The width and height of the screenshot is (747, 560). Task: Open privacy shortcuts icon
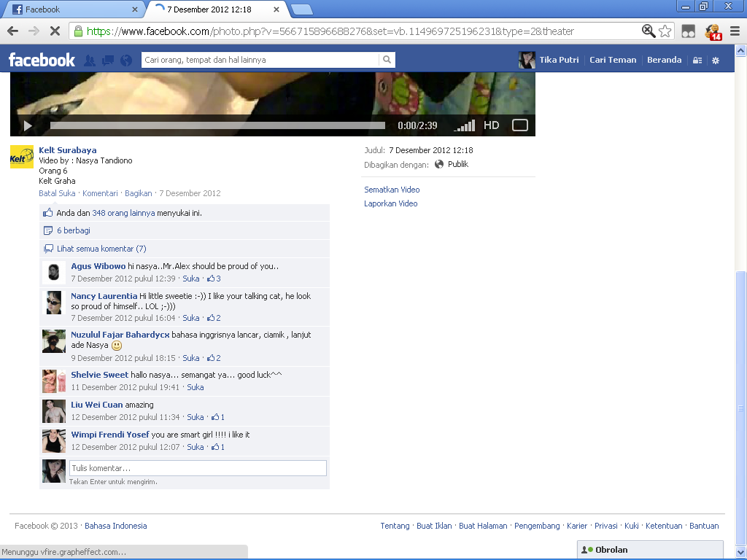697,61
